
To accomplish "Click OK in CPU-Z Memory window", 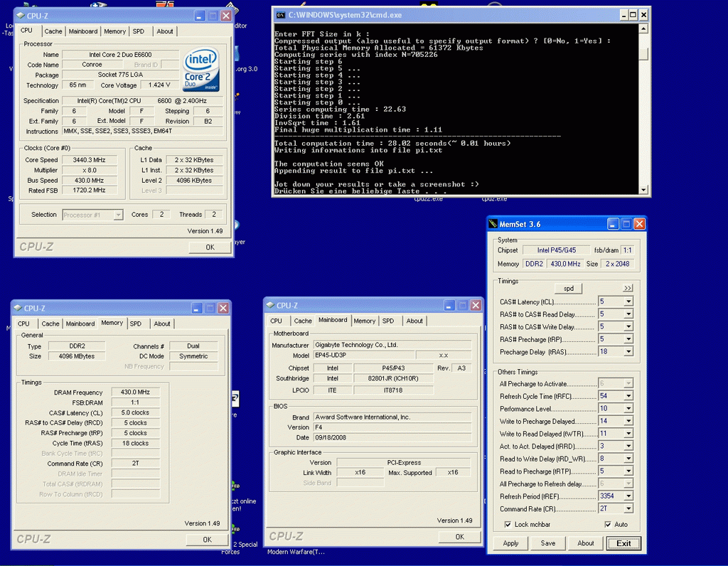I will (x=207, y=540).
